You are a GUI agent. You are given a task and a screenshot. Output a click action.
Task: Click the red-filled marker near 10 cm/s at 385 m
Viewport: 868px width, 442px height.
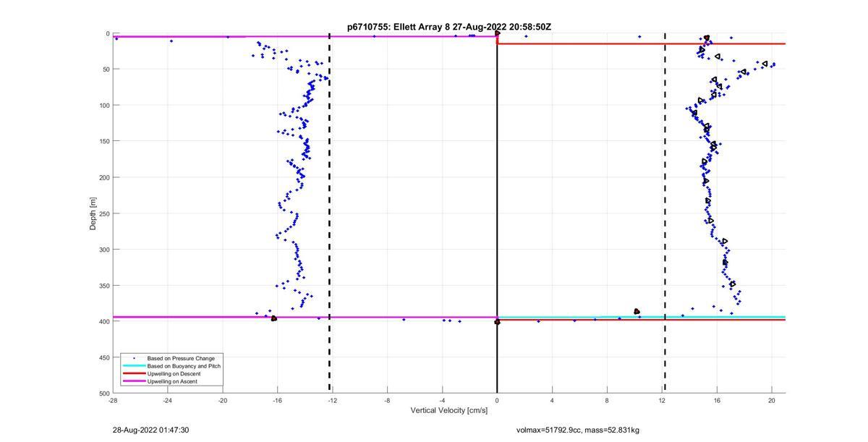637,311
